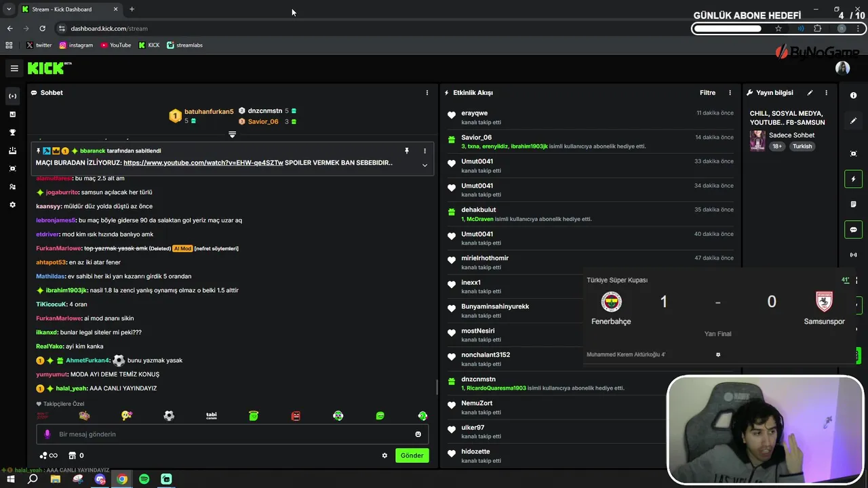This screenshot has height=488, width=868.
Task: Open the YouTube link in the pinned message
Action: coord(203,163)
